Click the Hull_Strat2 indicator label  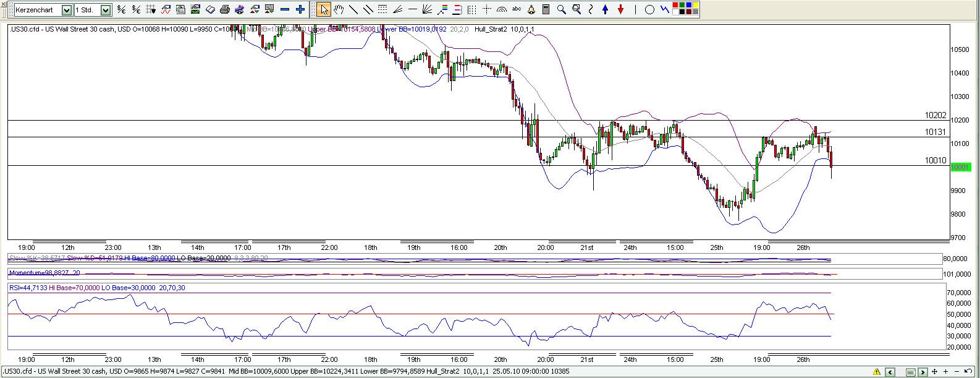[504, 29]
